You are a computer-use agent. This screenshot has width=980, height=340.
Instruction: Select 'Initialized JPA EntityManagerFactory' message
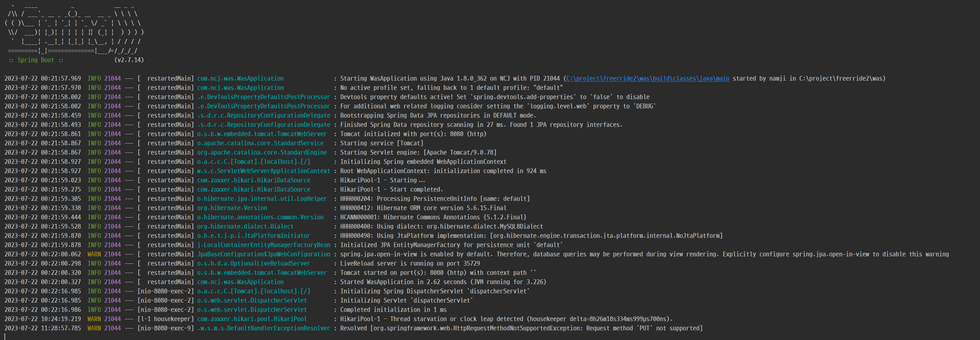pos(451,245)
